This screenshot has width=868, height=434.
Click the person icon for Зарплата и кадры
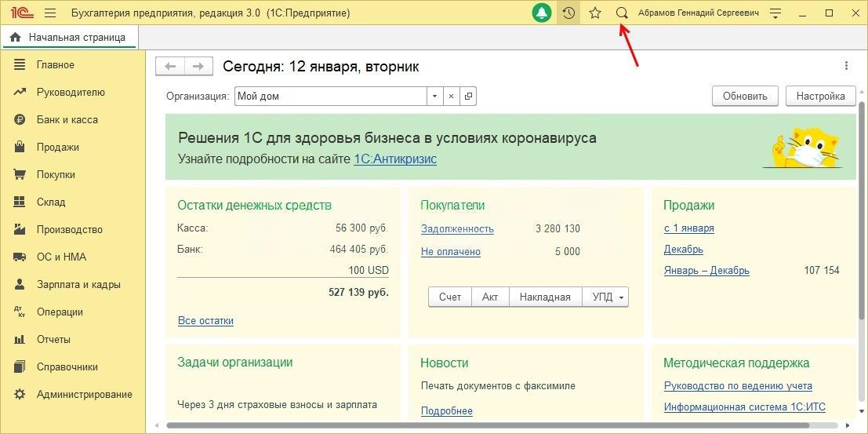[20, 284]
